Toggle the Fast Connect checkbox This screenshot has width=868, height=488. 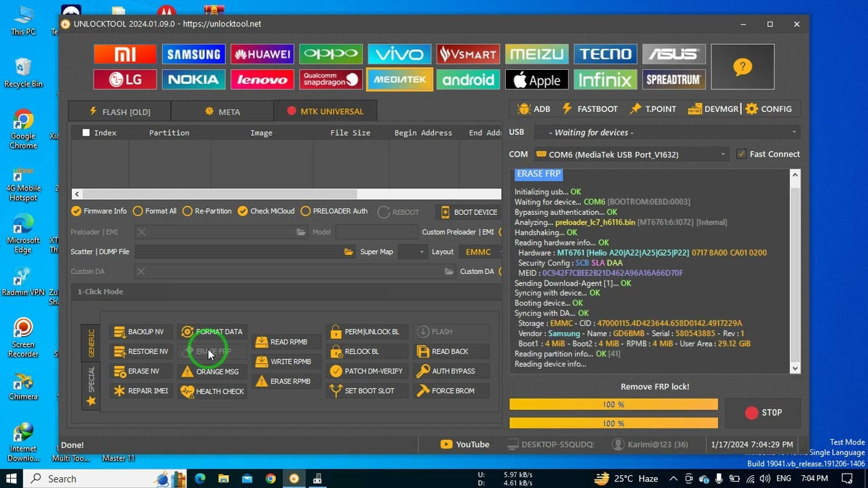pos(741,154)
